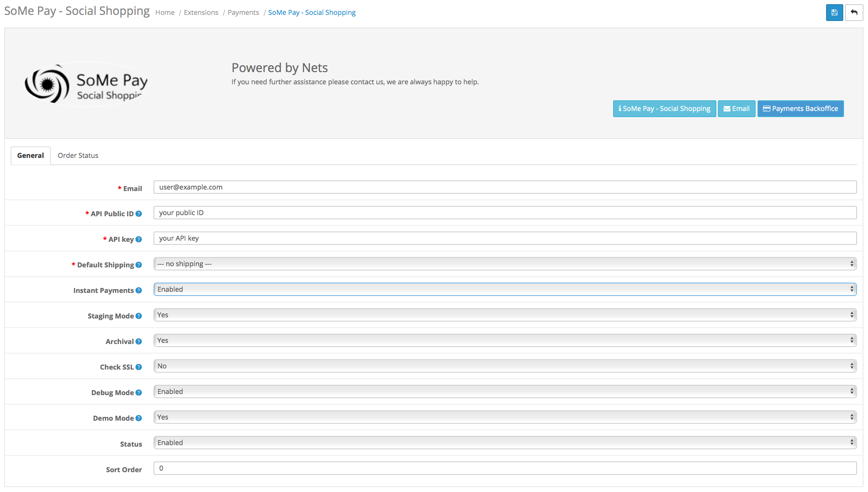Show the Demo Mode help icon
The width and height of the screenshot is (868, 492).
click(x=139, y=418)
